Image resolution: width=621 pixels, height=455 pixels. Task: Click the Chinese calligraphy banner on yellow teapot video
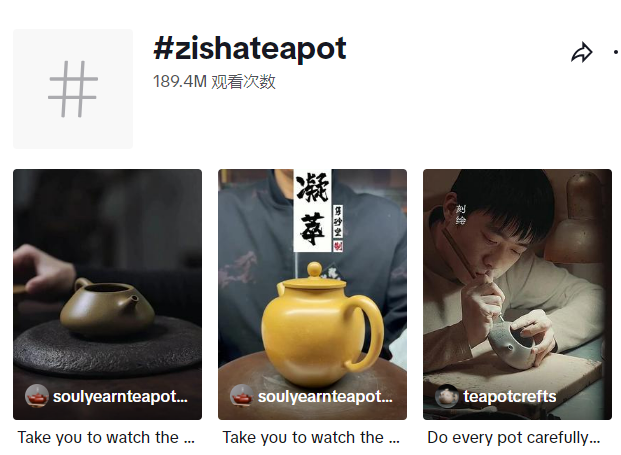pyautogui.click(x=318, y=211)
